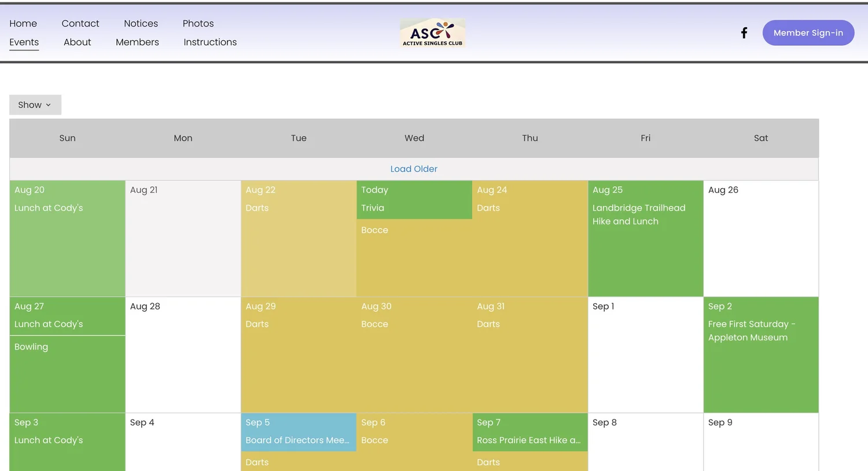Open today's Bocce event
The image size is (868, 471).
coord(374,230)
